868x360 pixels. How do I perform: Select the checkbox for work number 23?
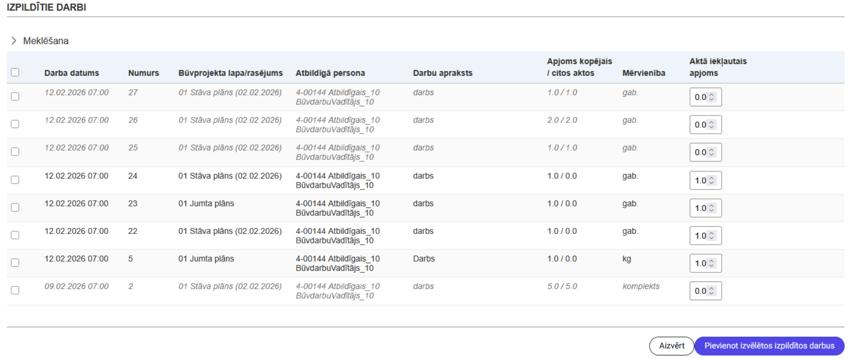point(15,207)
